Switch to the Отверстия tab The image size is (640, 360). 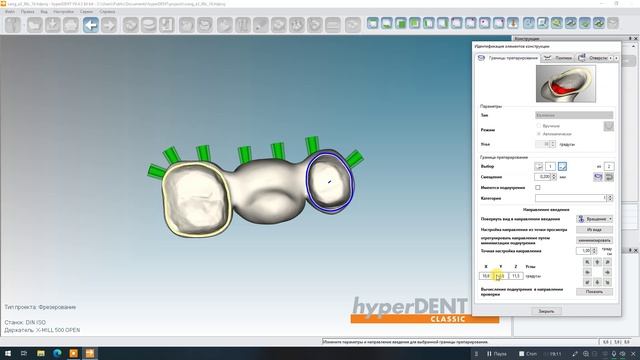pos(593,58)
